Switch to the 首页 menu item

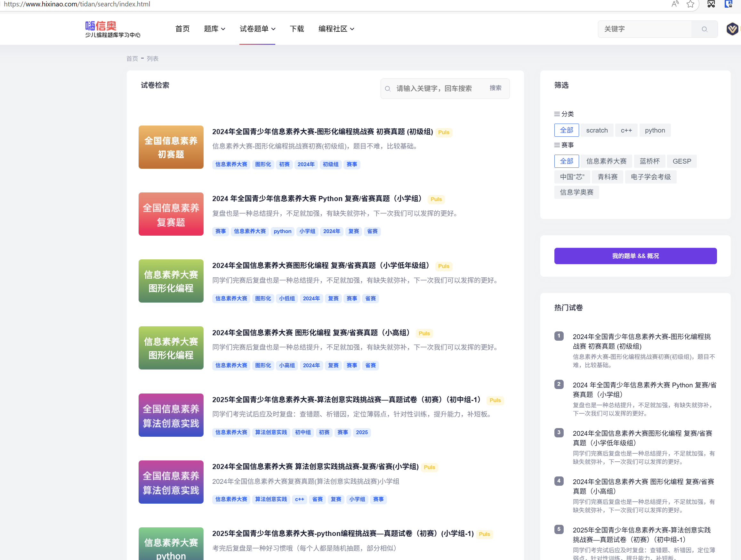182,29
